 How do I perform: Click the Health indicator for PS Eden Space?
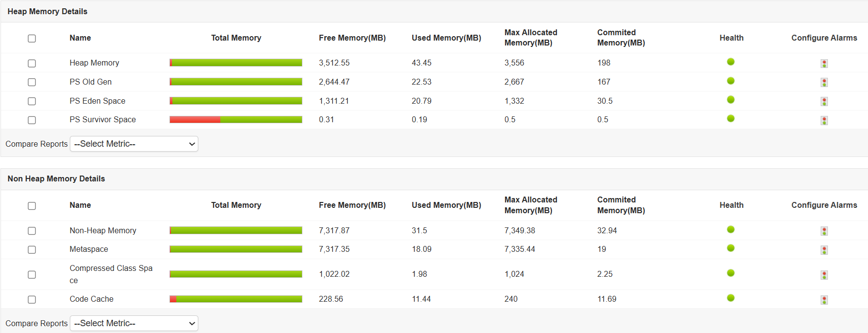(x=730, y=100)
